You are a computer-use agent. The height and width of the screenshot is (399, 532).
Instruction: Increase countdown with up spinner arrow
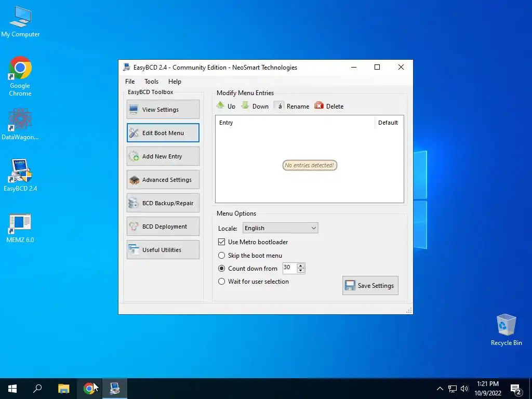coord(301,265)
